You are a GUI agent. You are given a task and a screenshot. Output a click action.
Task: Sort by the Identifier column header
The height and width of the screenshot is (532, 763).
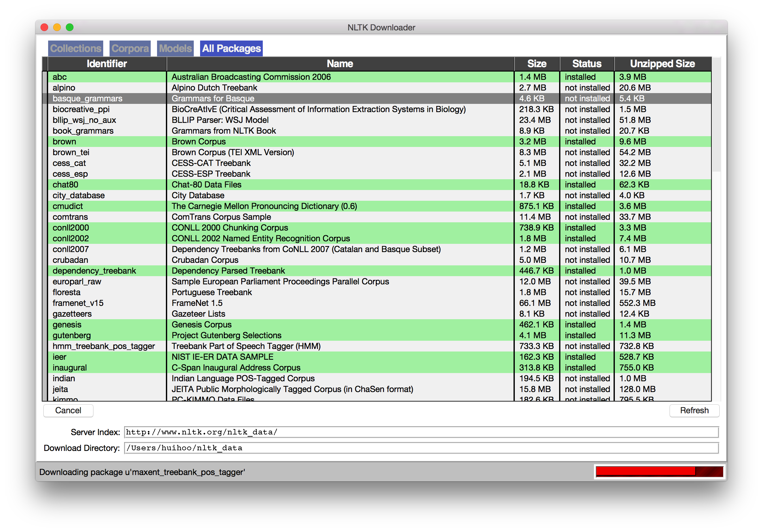click(x=107, y=64)
